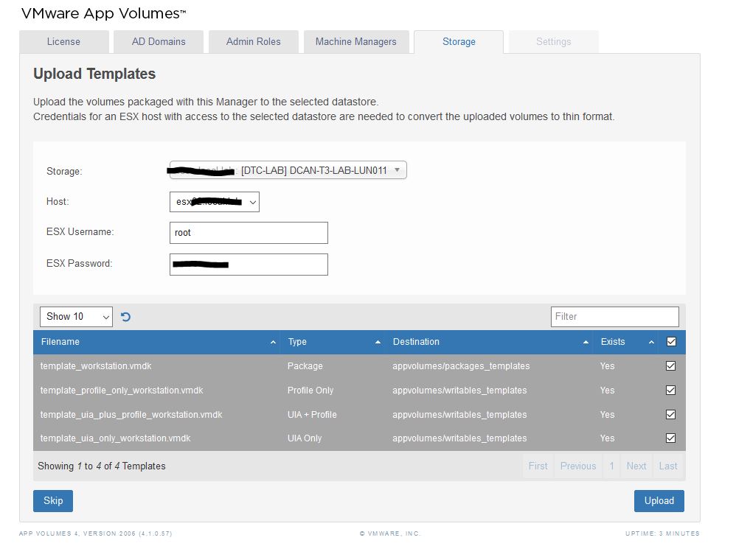Go to Last page
Image resolution: width=736 pixels, height=560 pixels.
668,466
